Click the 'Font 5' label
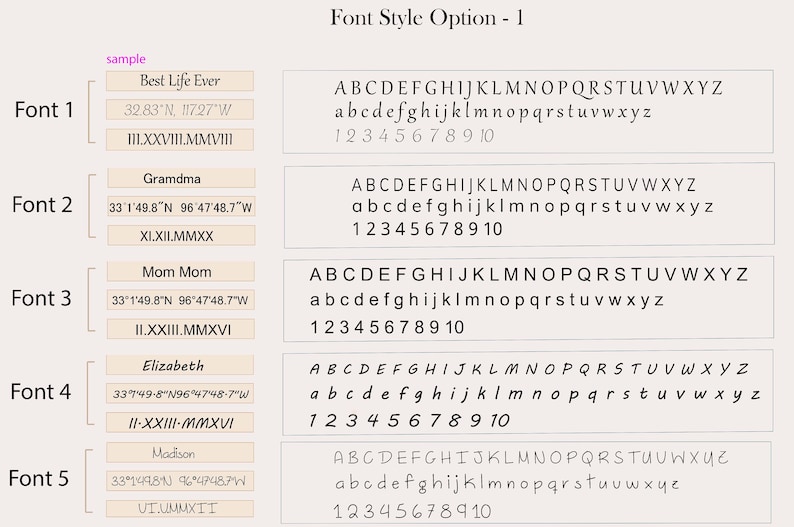This screenshot has height=527, width=794. (38, 478)
